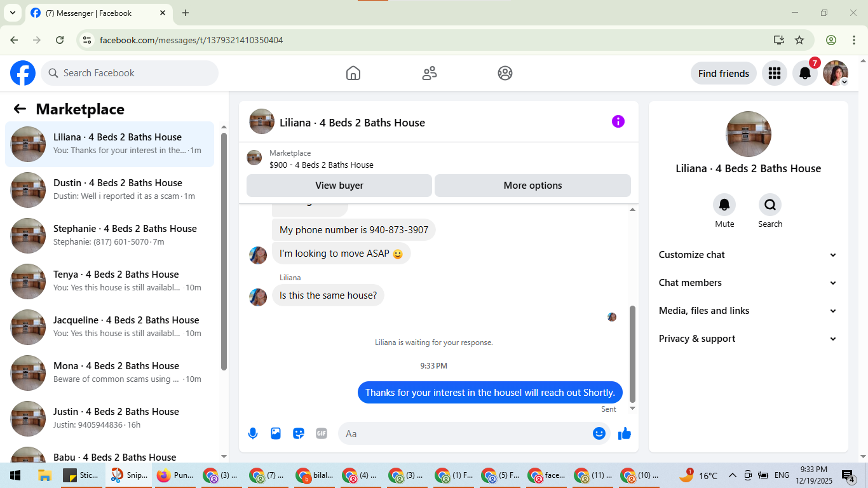Open Stephanie's 4 Beds 2 Baths House chat
The image size is (868, 488).
(110, 236)
